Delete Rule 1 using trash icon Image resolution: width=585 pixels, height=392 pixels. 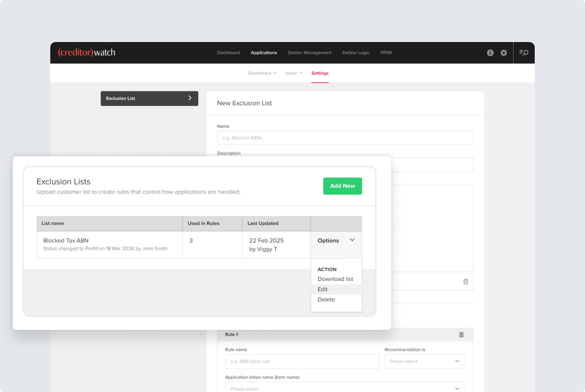click(x=461, y=334)
